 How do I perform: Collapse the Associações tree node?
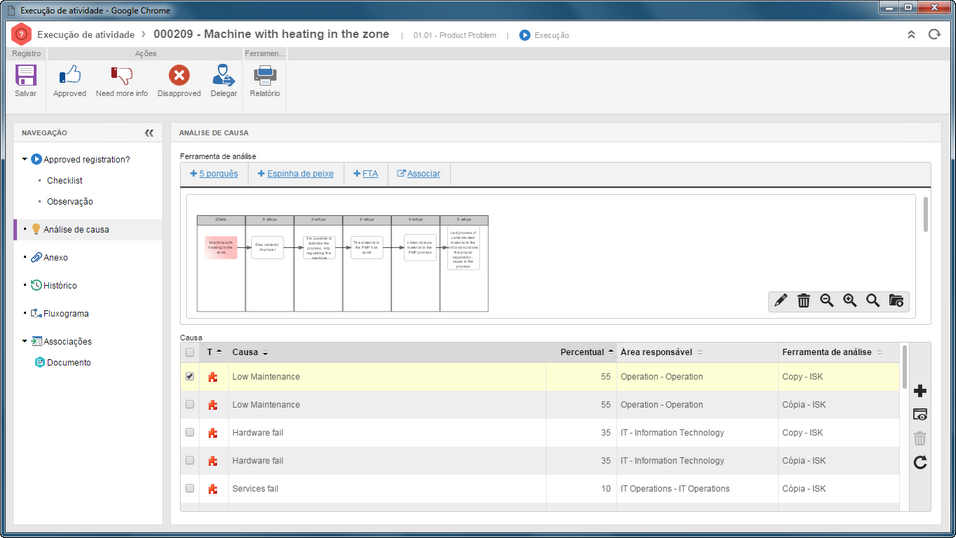point(24,341)
